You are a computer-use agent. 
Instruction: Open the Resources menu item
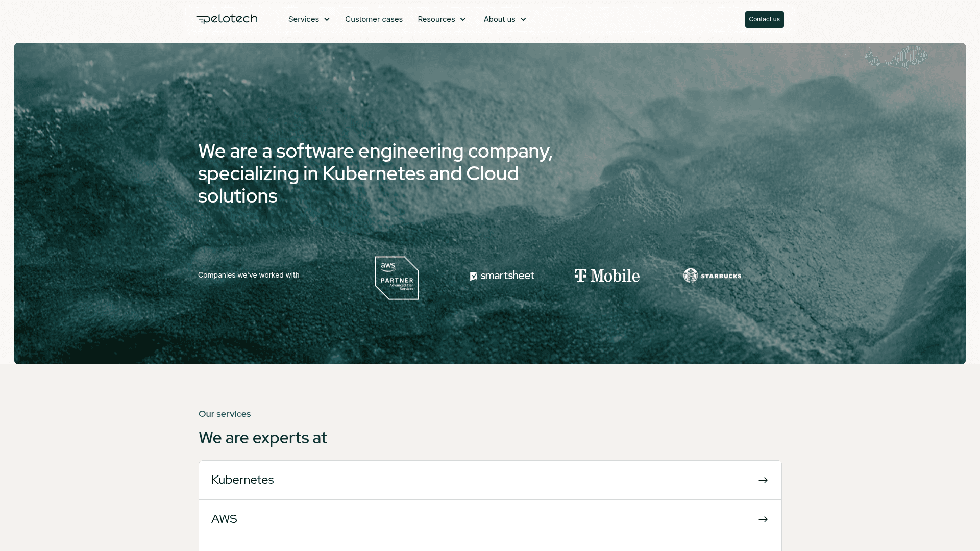coord(436,19)
